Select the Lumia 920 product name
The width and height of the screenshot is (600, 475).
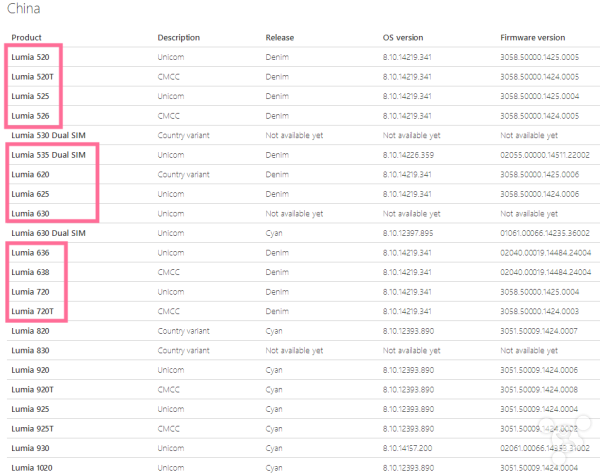30,370
